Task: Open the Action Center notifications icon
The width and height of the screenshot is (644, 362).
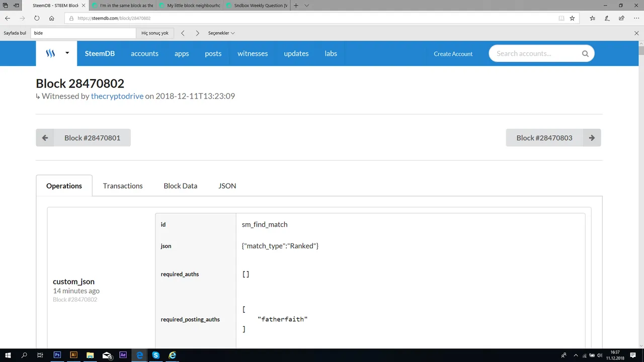Action: coord(633,355)
